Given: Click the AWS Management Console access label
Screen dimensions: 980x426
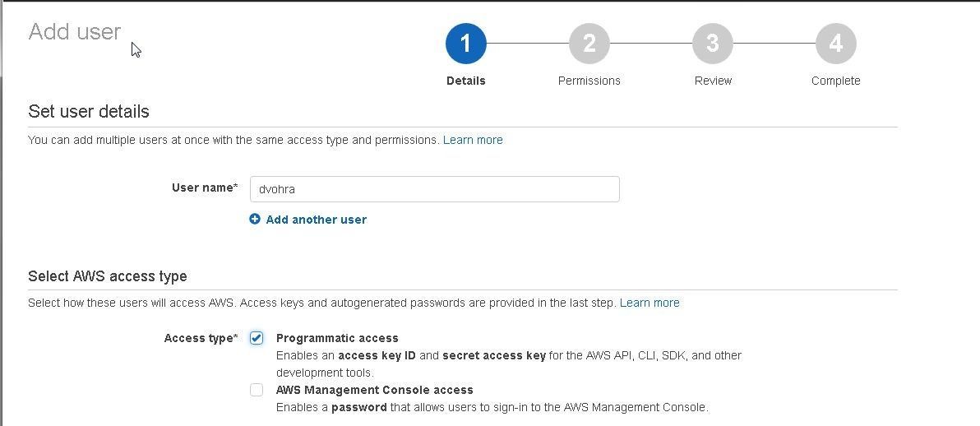Looking at the screenshot, I should (374, 390).
